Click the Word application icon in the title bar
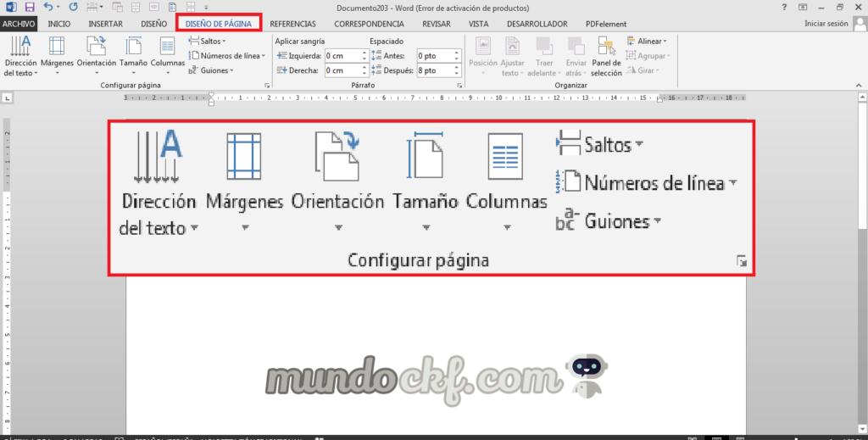The height and width of the screenshot is (440, 868). coord(11,7)
